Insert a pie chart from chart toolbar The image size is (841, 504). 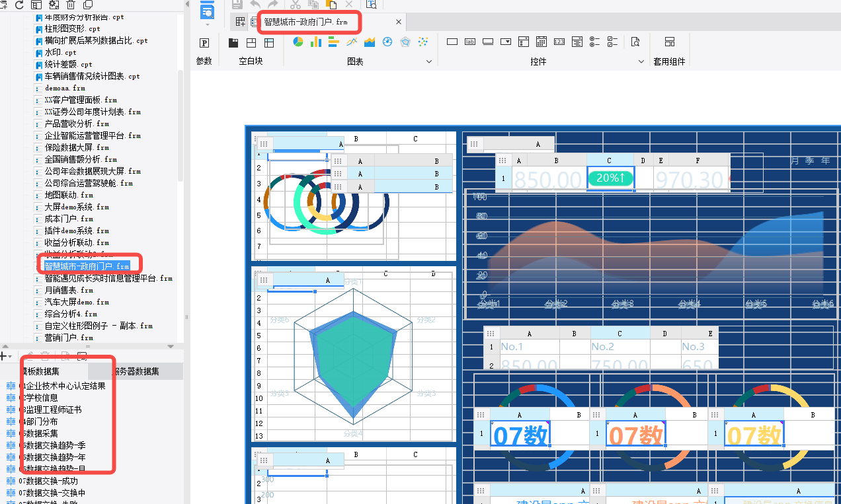pos(298,42)
